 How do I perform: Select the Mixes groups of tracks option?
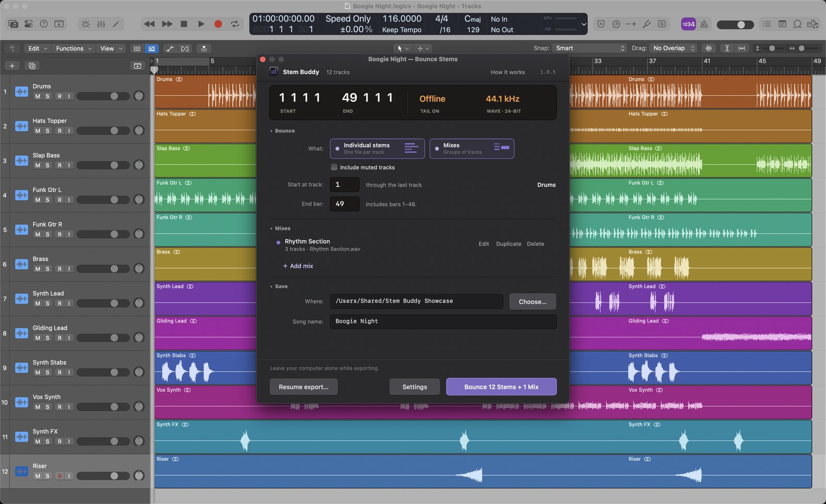coord(472,149)
